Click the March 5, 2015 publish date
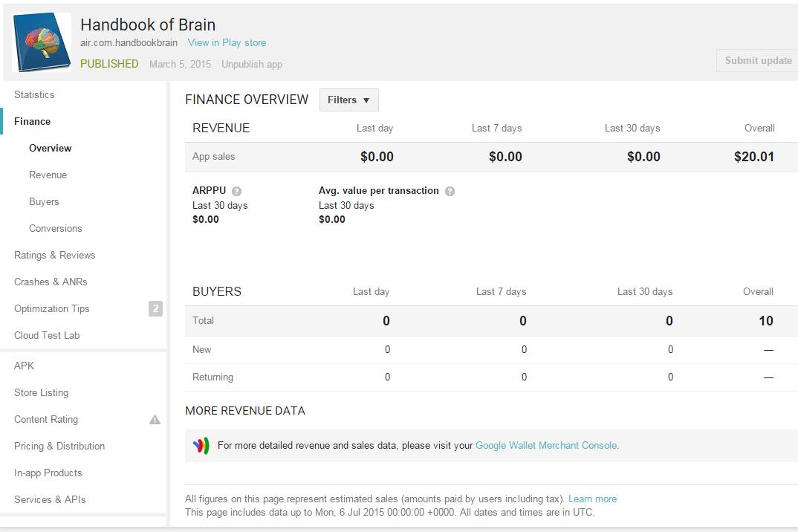798x532 pixels. pos(180,64)
